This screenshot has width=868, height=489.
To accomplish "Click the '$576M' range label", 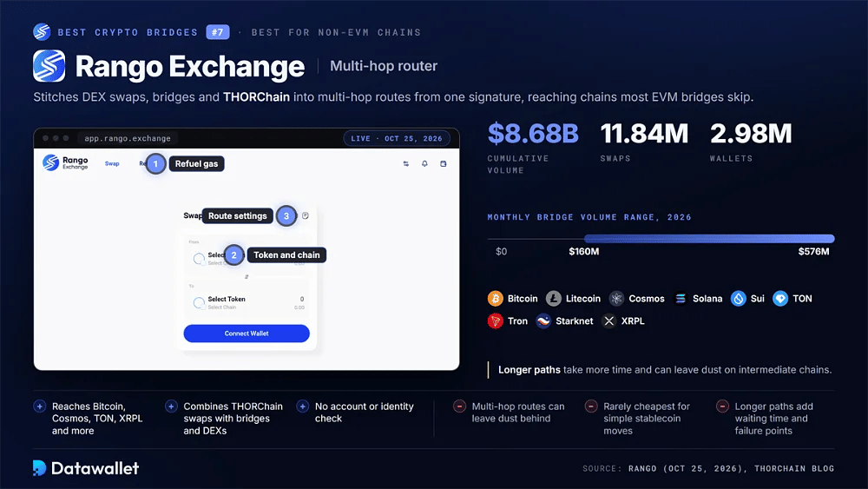I will (x=814, y=251).
